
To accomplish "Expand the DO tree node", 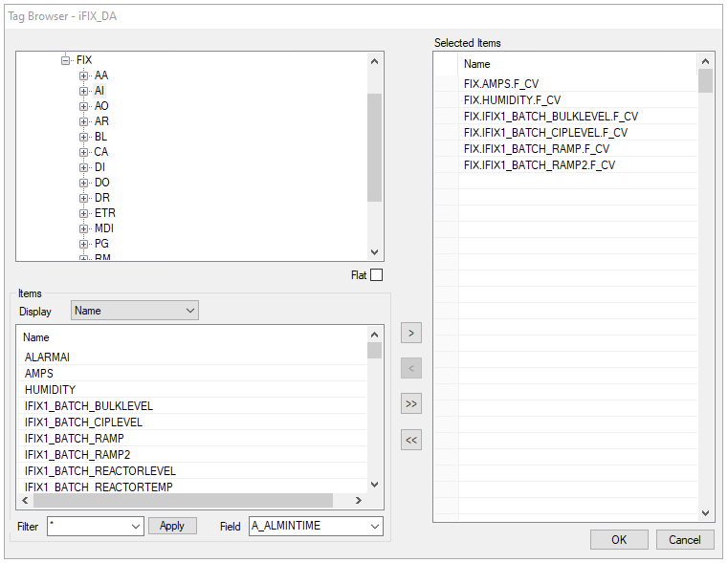I will (83, 183).
